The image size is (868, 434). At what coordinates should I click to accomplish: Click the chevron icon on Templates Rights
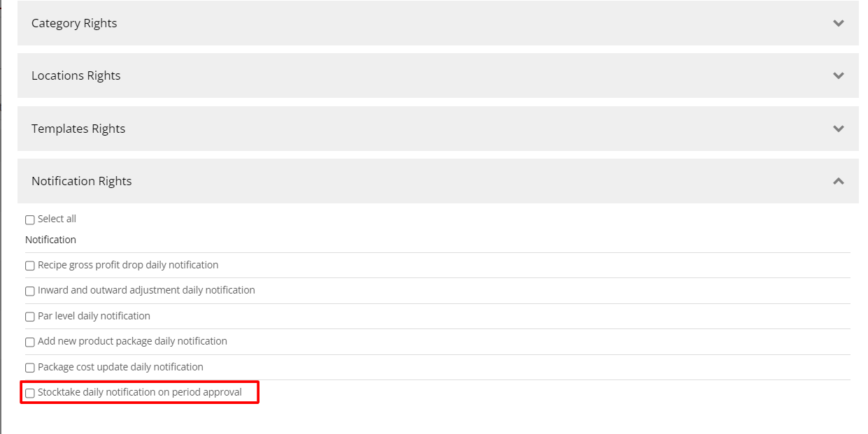pos(839,129)
